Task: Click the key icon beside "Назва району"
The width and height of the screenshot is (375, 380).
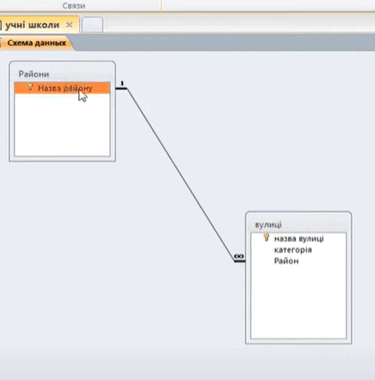Action: [30, 87]
